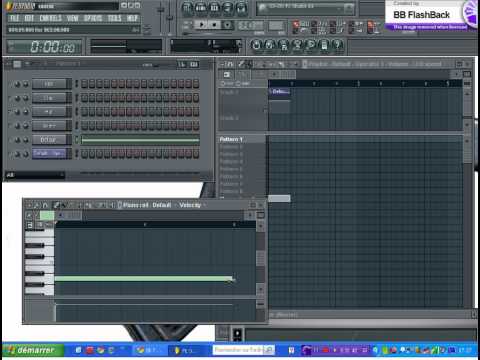
Task: Toggle channel select LED of the top channel
Action: coord(76,84)
